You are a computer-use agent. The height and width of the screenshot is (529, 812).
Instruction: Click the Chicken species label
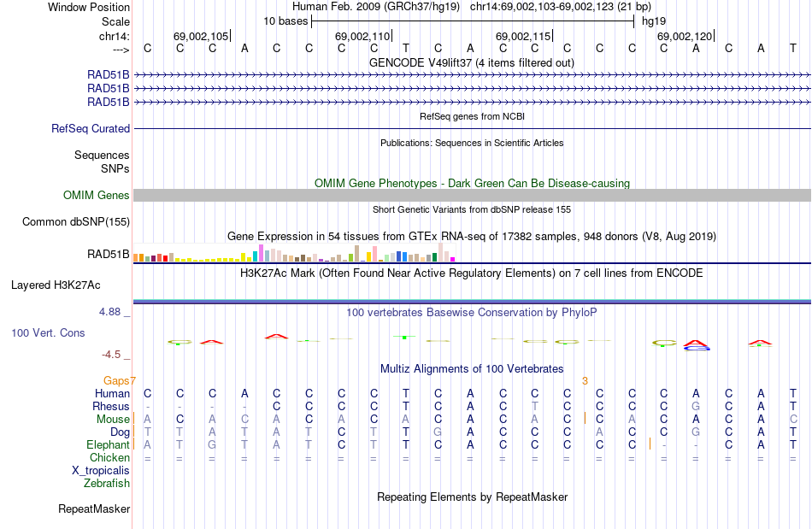tap(109, 457)
